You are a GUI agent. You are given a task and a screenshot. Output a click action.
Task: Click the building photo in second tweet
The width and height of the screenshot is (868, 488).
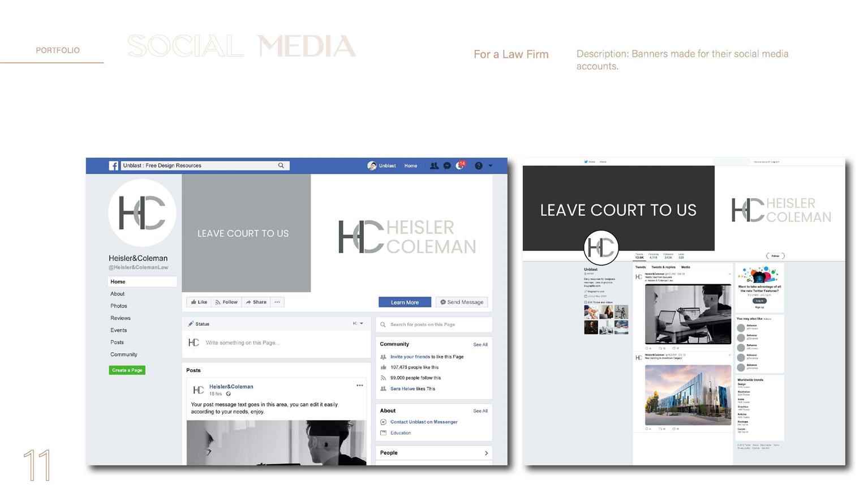point(688,395)
